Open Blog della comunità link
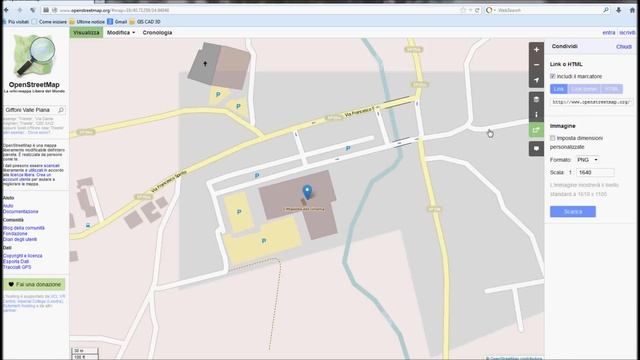This screenshot has width=640, height=360. pos(24,228)
